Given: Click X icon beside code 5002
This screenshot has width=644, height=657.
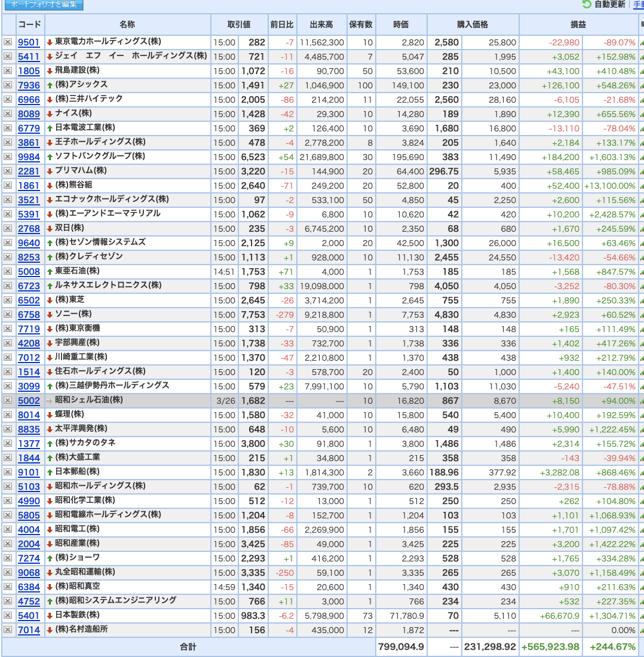Looking at the screenshot, I should click(8, 400).
